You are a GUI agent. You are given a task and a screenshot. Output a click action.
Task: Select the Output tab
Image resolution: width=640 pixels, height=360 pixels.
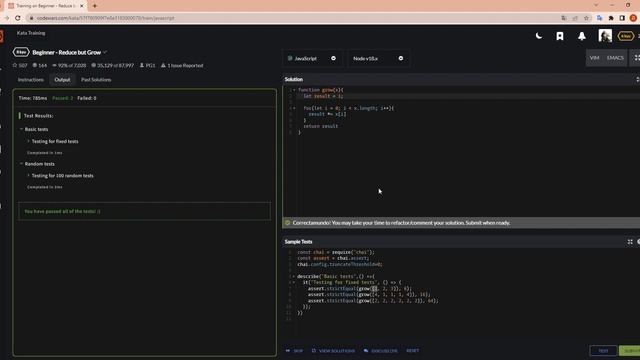pos(62,80)
